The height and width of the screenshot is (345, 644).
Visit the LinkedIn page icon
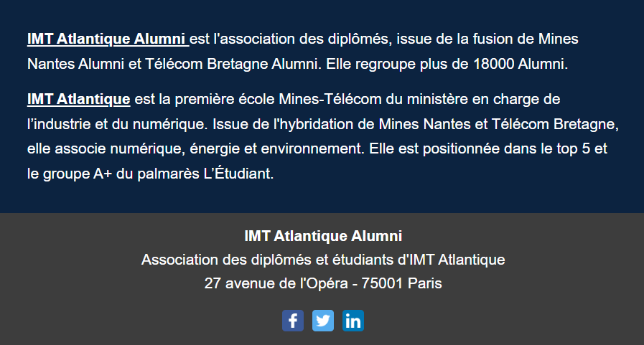[353, 321]
